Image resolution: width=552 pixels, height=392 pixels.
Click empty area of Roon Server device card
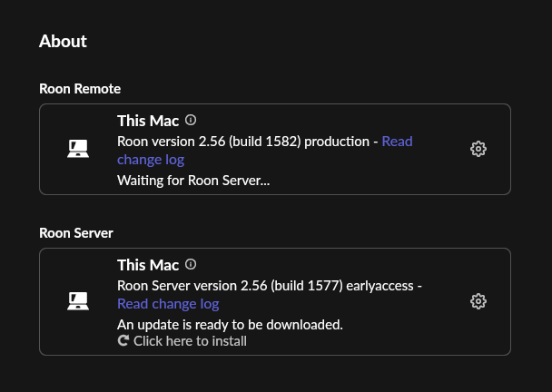pyautogui.click(x=399, y=331)
